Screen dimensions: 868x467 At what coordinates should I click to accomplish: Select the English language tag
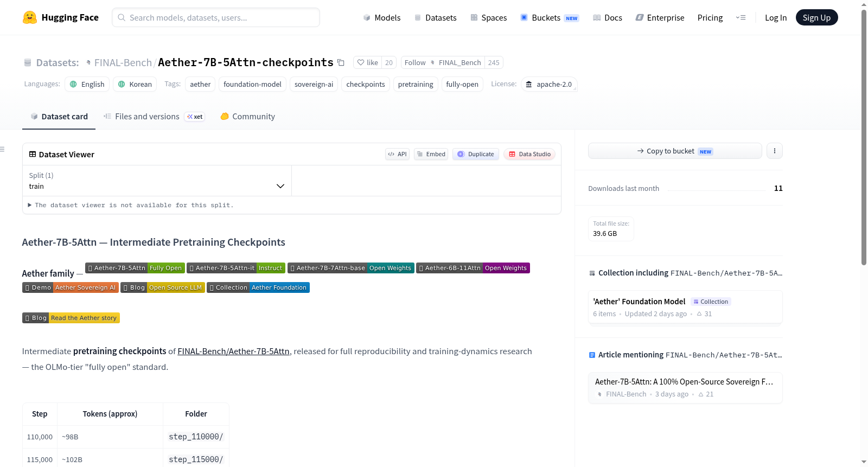click(x=87, y=84)
